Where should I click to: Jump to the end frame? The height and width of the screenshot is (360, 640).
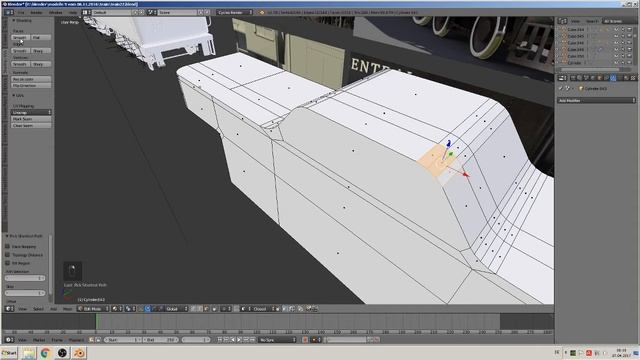252,340
